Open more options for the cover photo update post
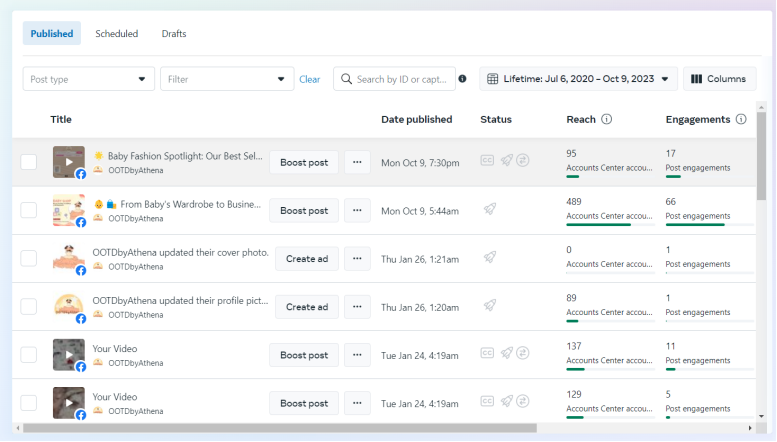 click(x=357, y=259)
